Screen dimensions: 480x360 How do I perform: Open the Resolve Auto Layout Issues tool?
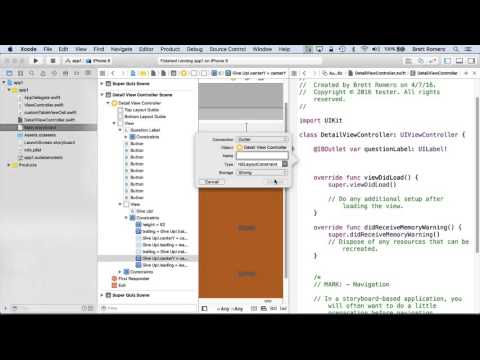(283, 309)
